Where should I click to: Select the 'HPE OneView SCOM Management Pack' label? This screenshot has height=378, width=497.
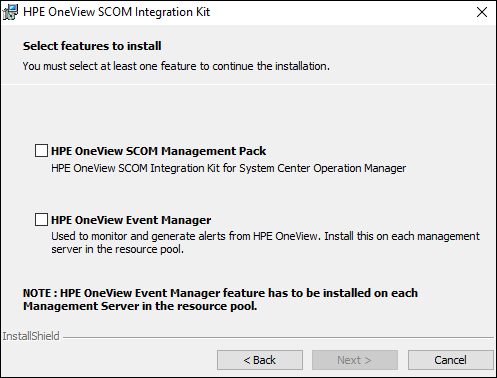[158, 151]
